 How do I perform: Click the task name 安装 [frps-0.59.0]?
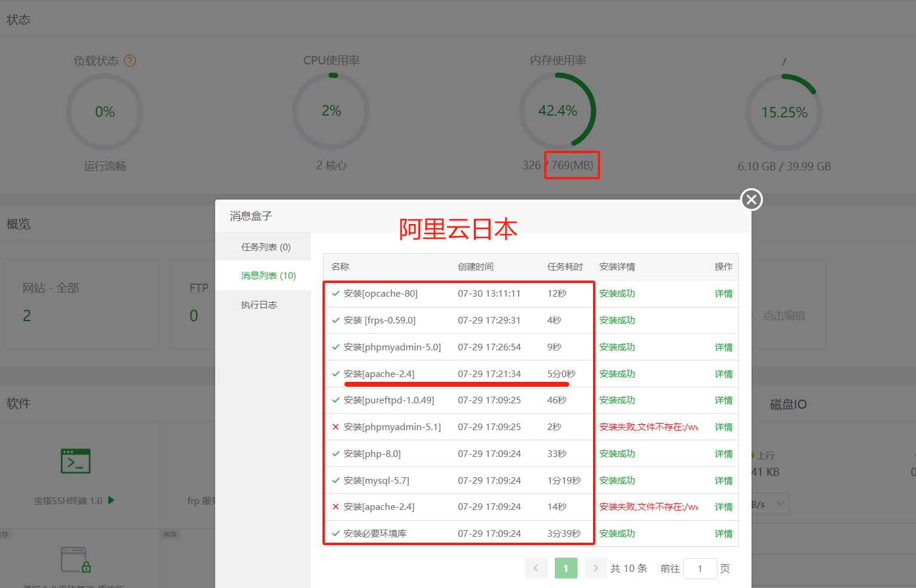[x=380, y=321]
